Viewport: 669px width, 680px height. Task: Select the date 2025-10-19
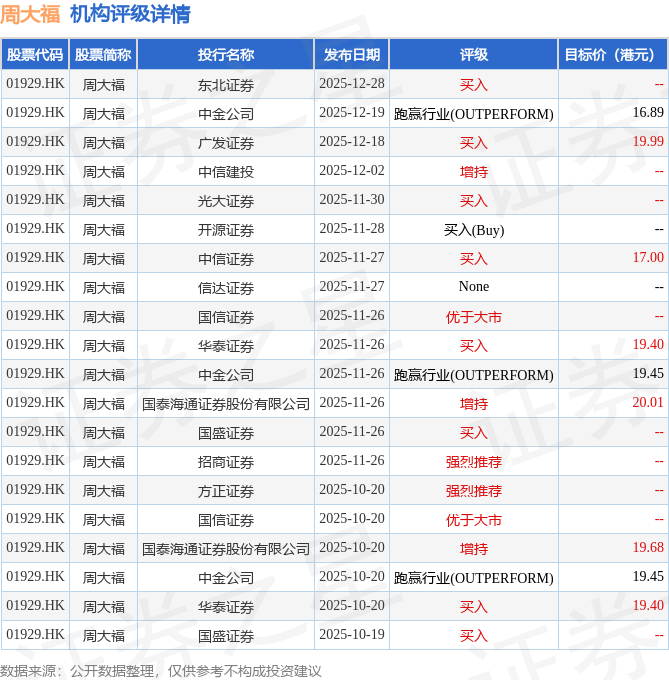(x=352, y=634)
